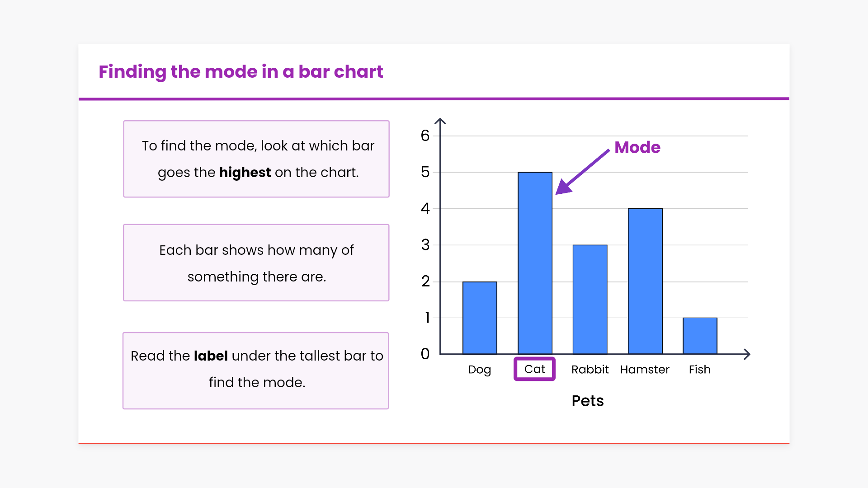This screenshot has height=488, width=868.
Task: Click the number 6 on the vertical axis
Action: 425,136
